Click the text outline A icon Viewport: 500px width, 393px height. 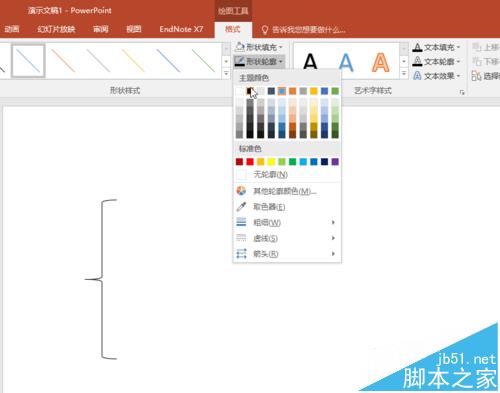tap(417, 62)
